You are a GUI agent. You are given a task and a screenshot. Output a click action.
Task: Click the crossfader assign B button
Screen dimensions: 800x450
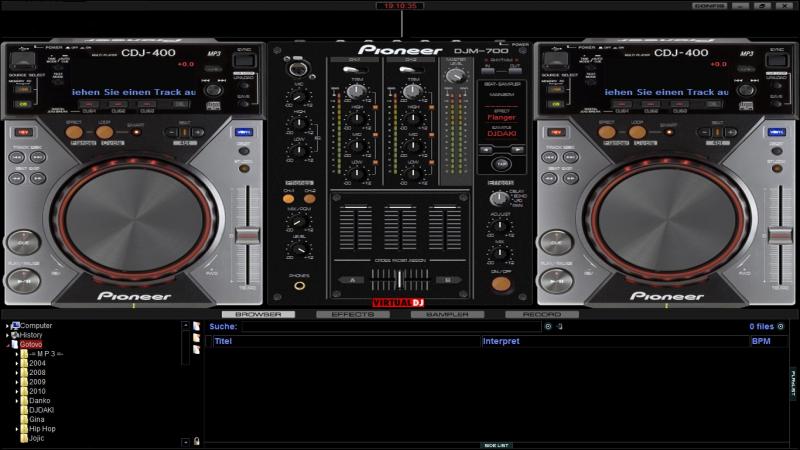click(448, 280)
